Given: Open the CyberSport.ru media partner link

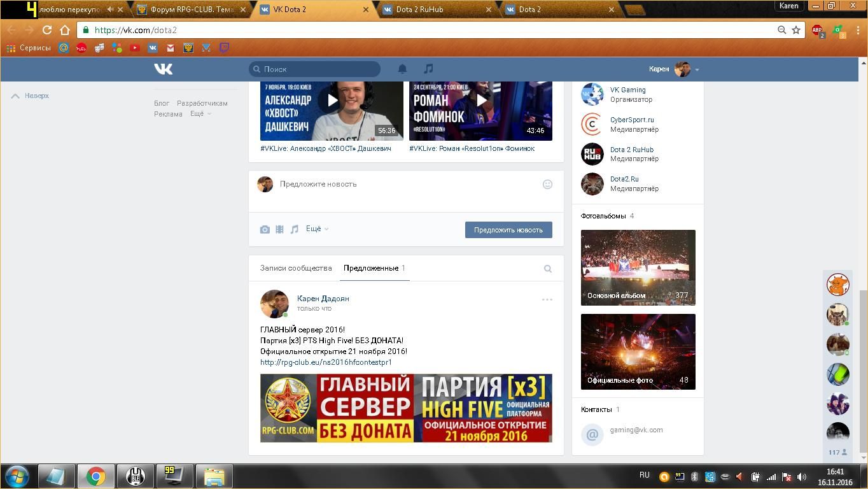Looking at the screenshot, I should [x=632, y=120].
